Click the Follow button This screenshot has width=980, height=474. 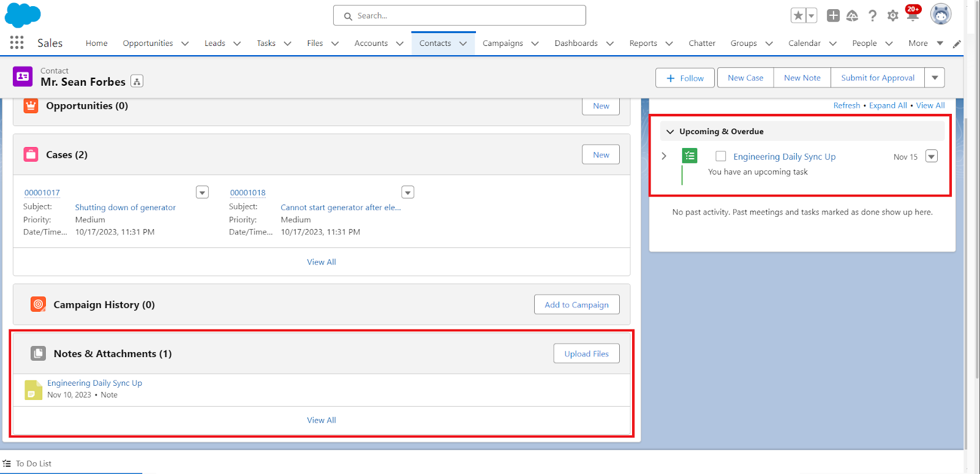pos(685,78)
